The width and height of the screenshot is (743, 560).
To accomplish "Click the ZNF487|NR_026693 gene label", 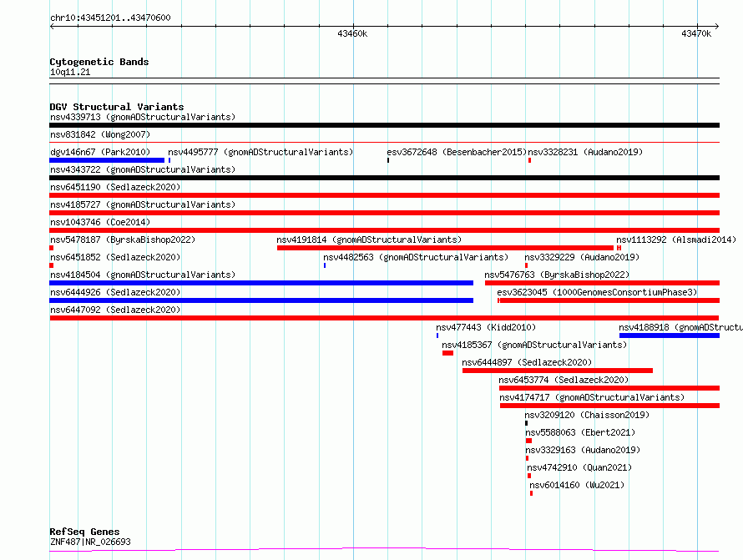I will pos(90,542).
